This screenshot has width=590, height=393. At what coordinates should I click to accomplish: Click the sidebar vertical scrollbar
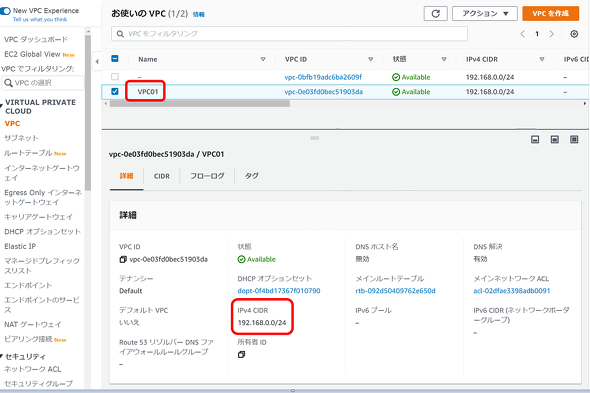click(x=88, y=113)
